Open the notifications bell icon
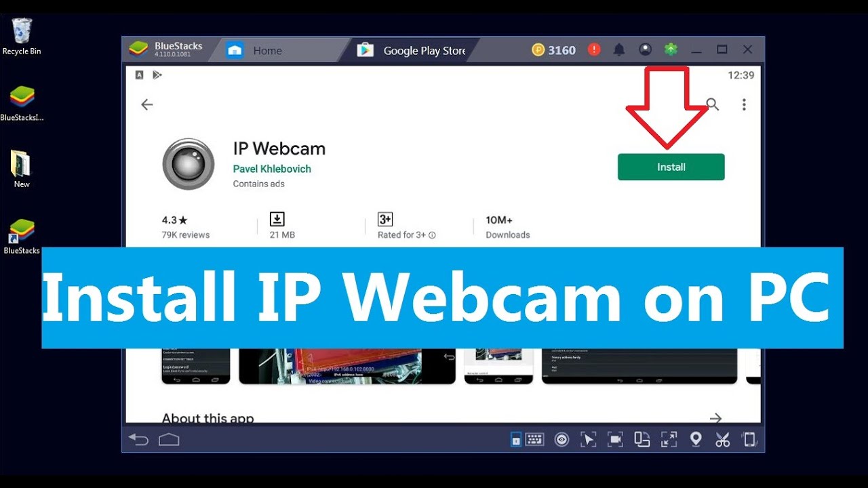The image size is (868, 488). 619,49
